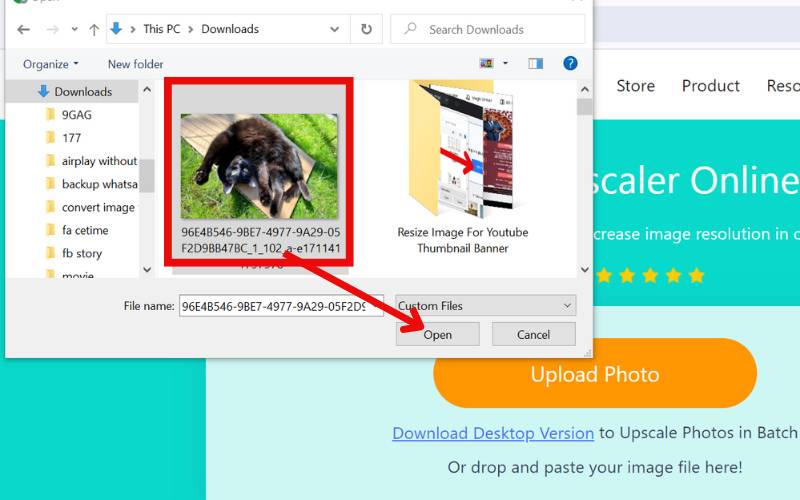800x500 pixels.
Task: Open the Product menu on website
Action: tap(711, 86)
